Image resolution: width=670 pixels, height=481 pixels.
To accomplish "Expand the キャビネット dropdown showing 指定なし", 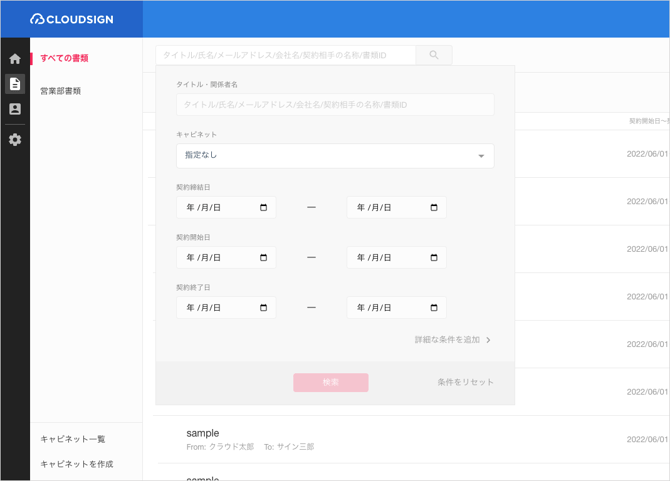I will point(335,156).
